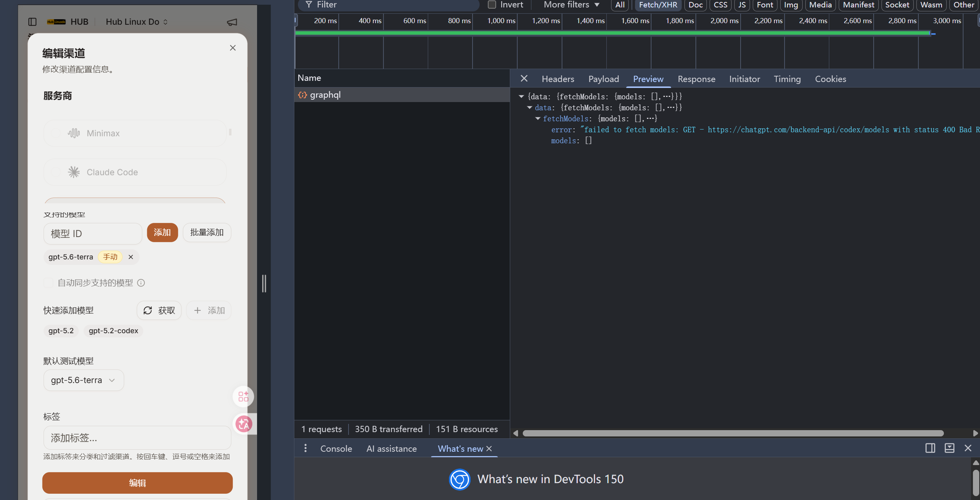980x500 pixels.
Task: Switch to the Console drawer tab
Action: pos(336,449)
